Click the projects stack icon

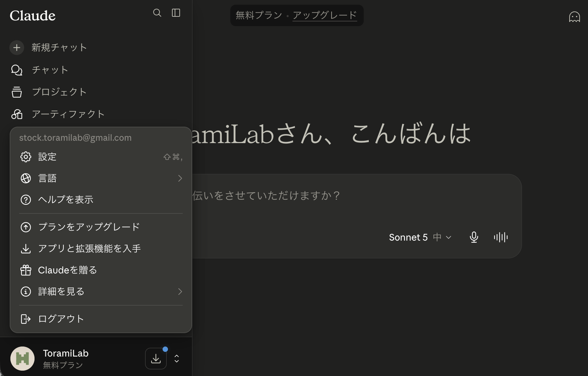coord(17,92)
